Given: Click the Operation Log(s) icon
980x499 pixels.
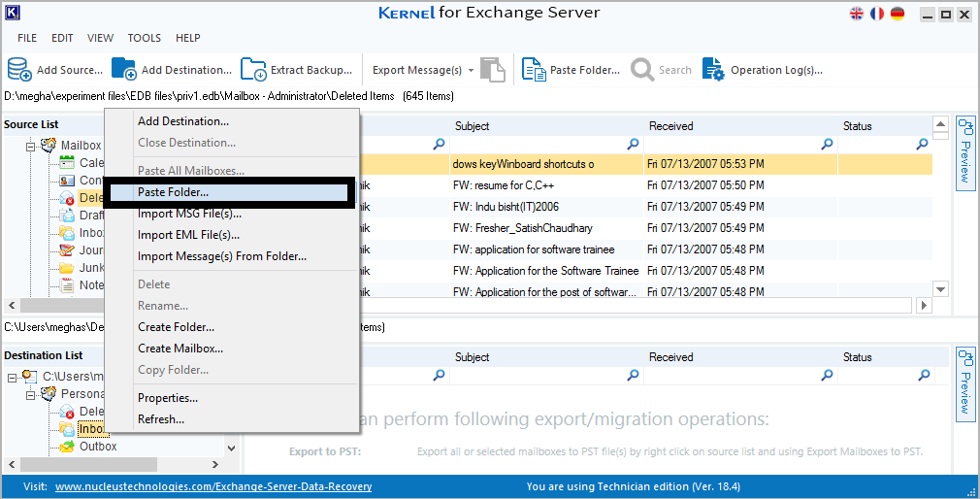Looking at the screenshot, I should [713, 69].
